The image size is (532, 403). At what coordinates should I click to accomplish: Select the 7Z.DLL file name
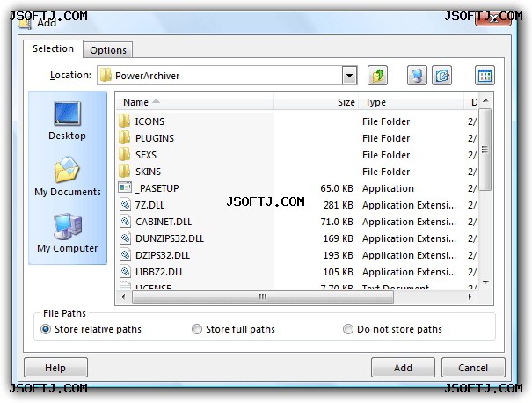point(149,205)
